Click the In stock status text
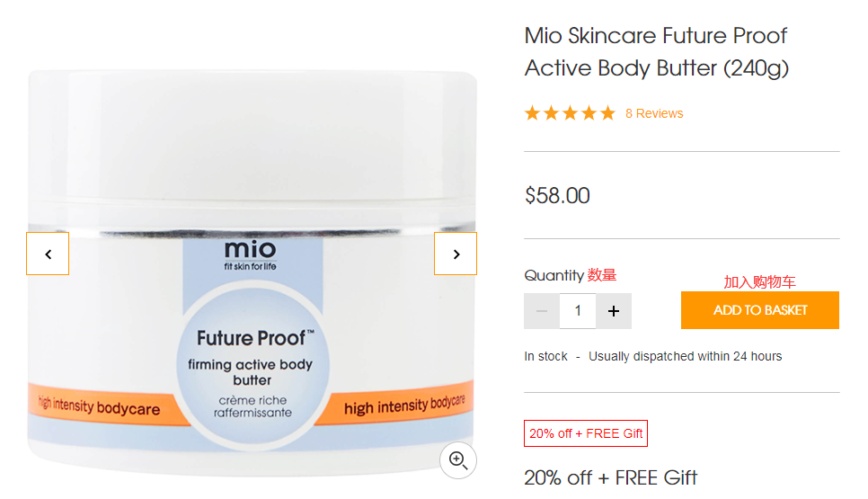Viewport: 868px width, 499px height. [x=545, y=356]
